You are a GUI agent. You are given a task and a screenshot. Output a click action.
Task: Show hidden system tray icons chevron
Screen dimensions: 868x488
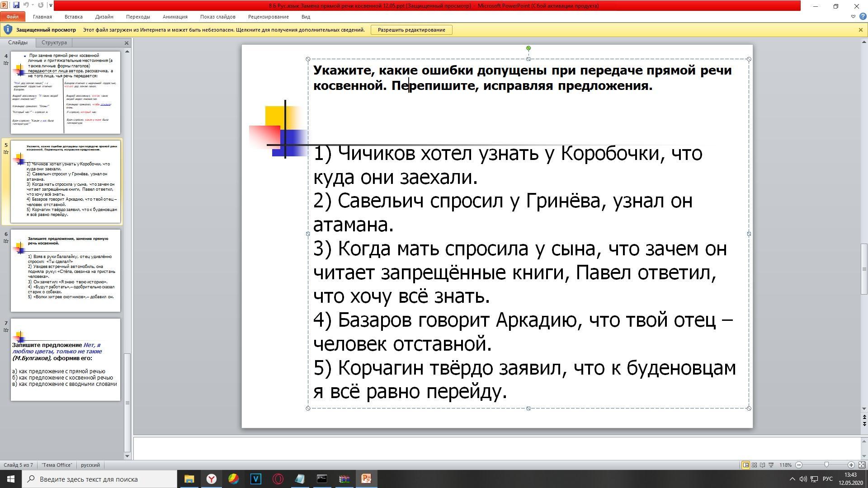(792, 479)
